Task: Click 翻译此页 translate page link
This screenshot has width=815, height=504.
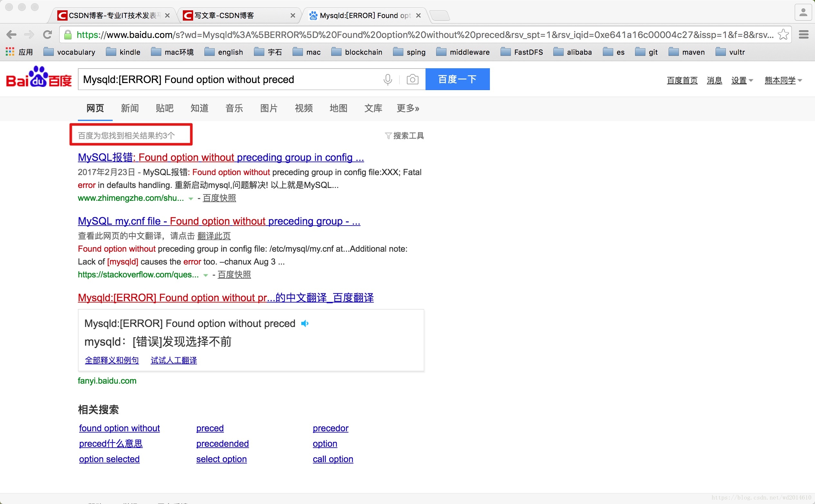Action: (x=214, y=236)
